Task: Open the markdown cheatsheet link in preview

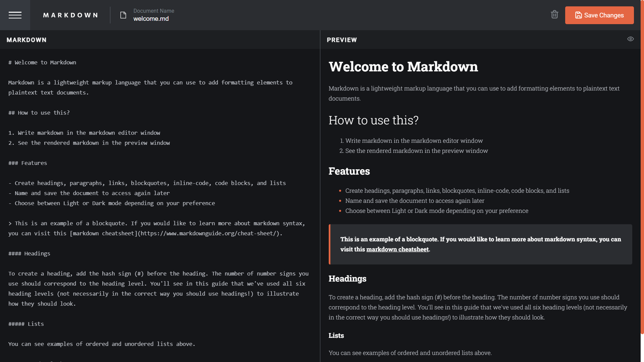Action: 397,249
